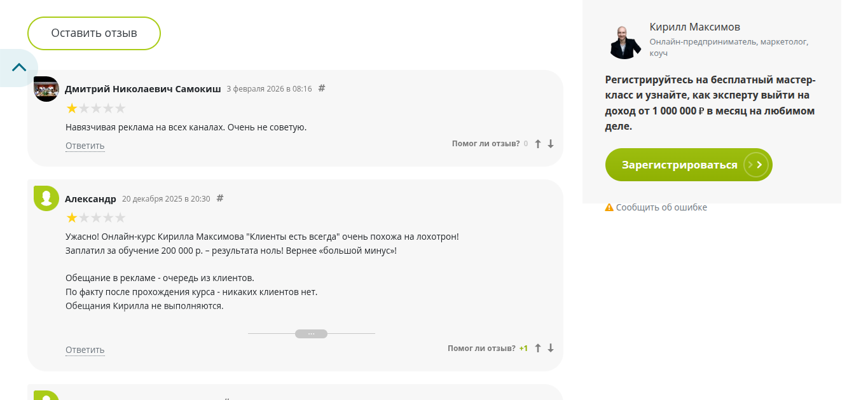Click the arrow circle inside the register button

tap(757, 165)
